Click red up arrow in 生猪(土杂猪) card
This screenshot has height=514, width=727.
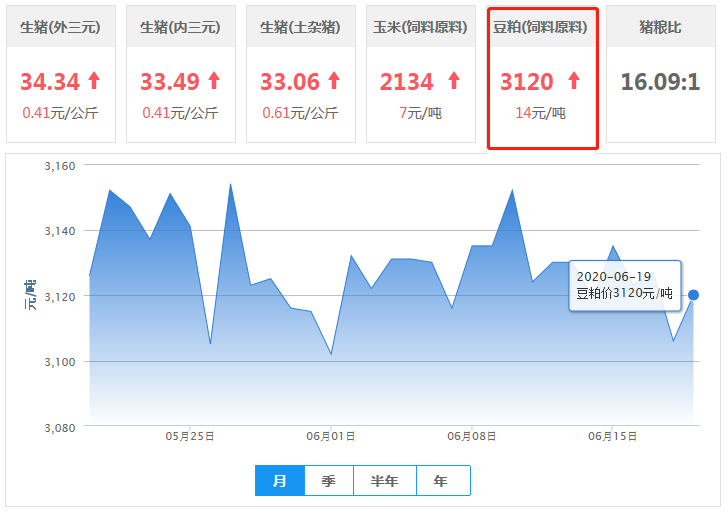334,80
